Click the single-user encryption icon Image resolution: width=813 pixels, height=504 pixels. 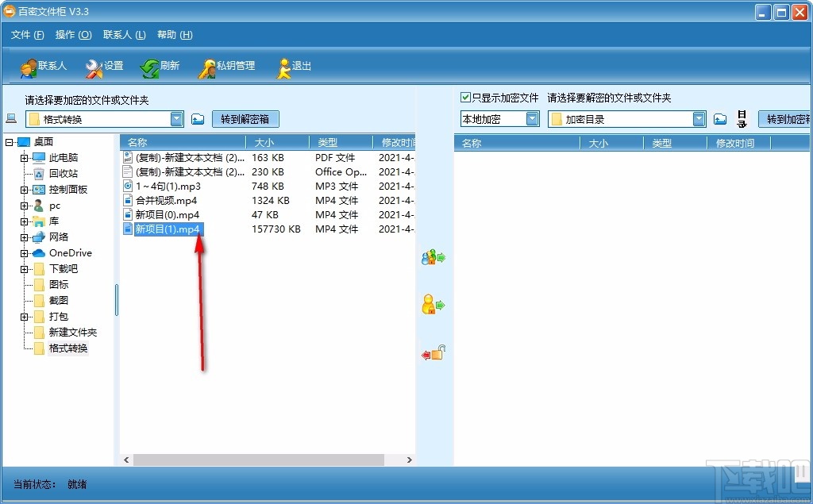pos(433,304)
